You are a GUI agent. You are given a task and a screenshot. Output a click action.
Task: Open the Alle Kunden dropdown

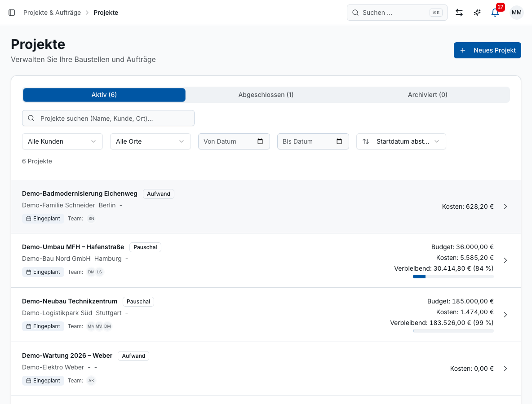coord(62,141)
